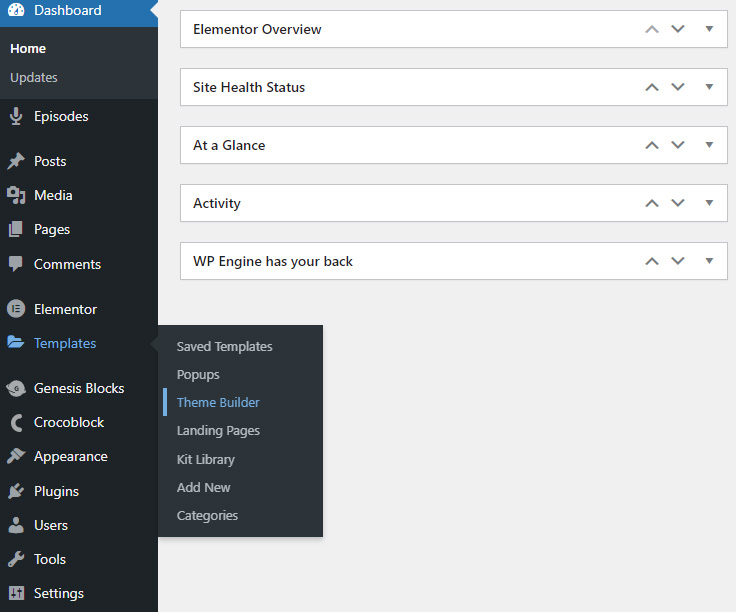Move WP Engine widget down

pyautogui.click(x=678, y=261)
